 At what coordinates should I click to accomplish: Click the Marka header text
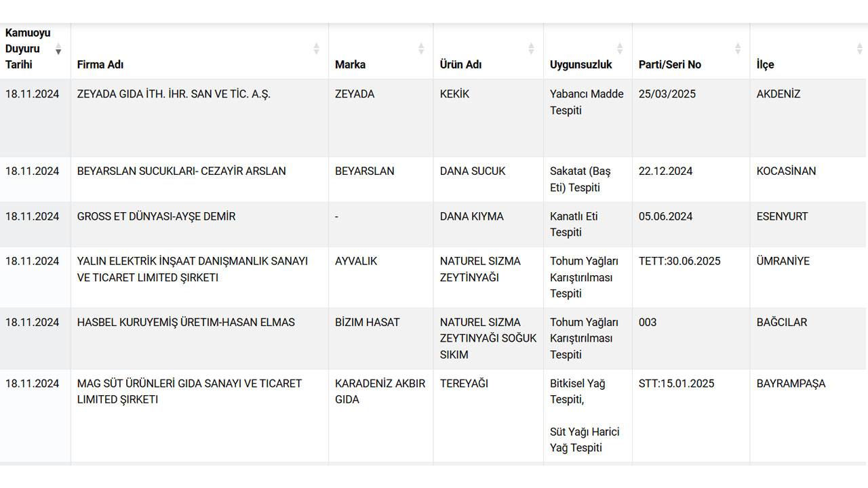tap(350, 65)
